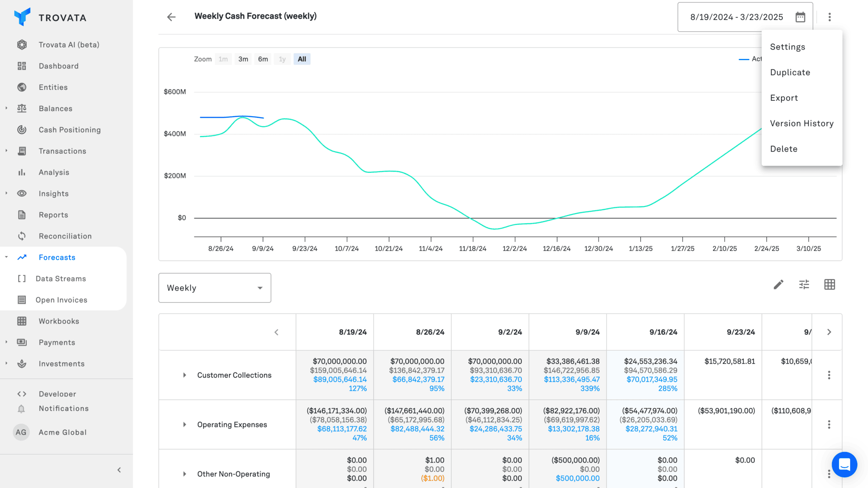Set chart zoom to 6m
The width and height of the screenshot is (868, 488).
[x=263, y=59]
